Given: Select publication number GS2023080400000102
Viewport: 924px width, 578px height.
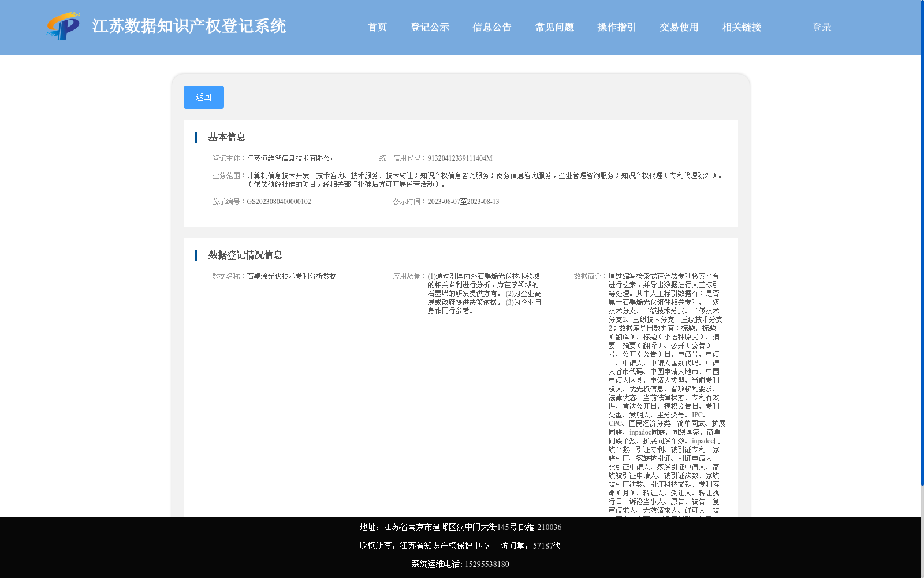Looking at the screenshot, I should click(x=279, y=202).
